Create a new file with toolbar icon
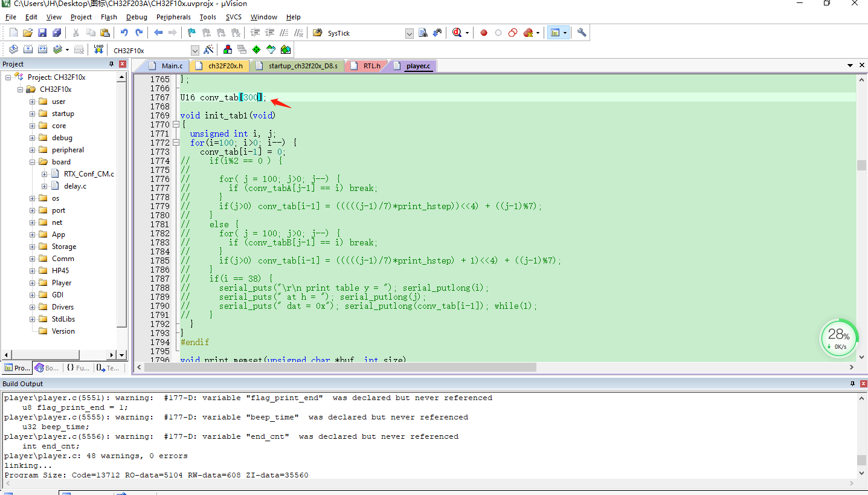The image size is (868, 495). point(13,33)
